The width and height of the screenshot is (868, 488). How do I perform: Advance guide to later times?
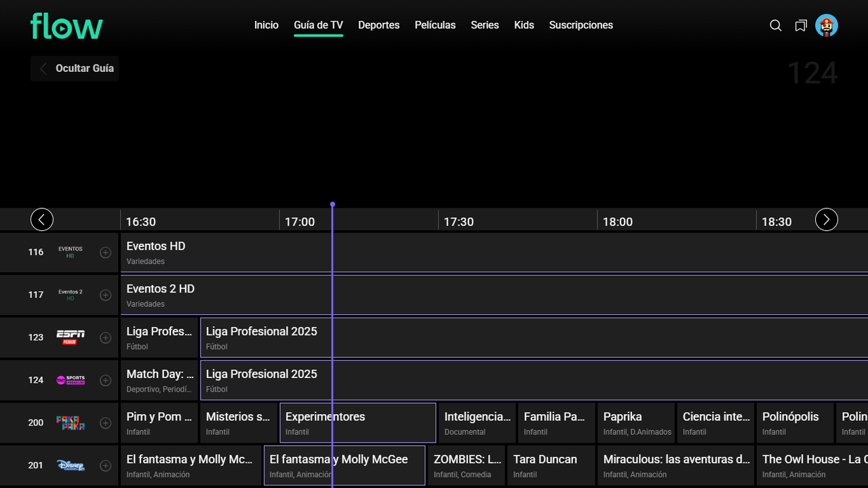[826, 219]
